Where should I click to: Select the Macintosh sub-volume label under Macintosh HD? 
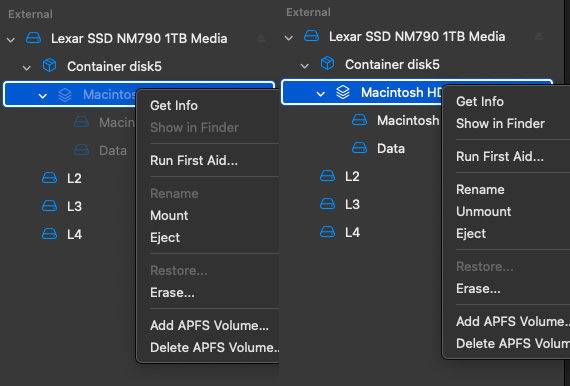point(408,120)
